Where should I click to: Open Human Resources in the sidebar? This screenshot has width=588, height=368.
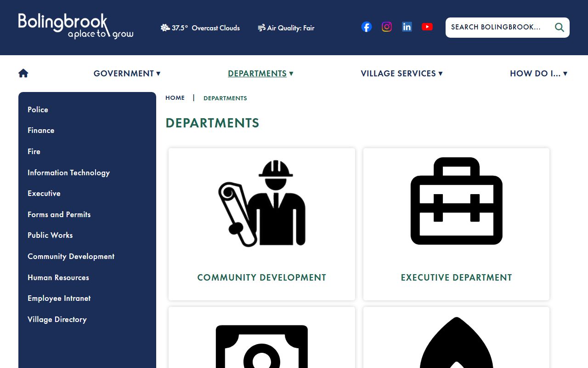coord(58,277)
